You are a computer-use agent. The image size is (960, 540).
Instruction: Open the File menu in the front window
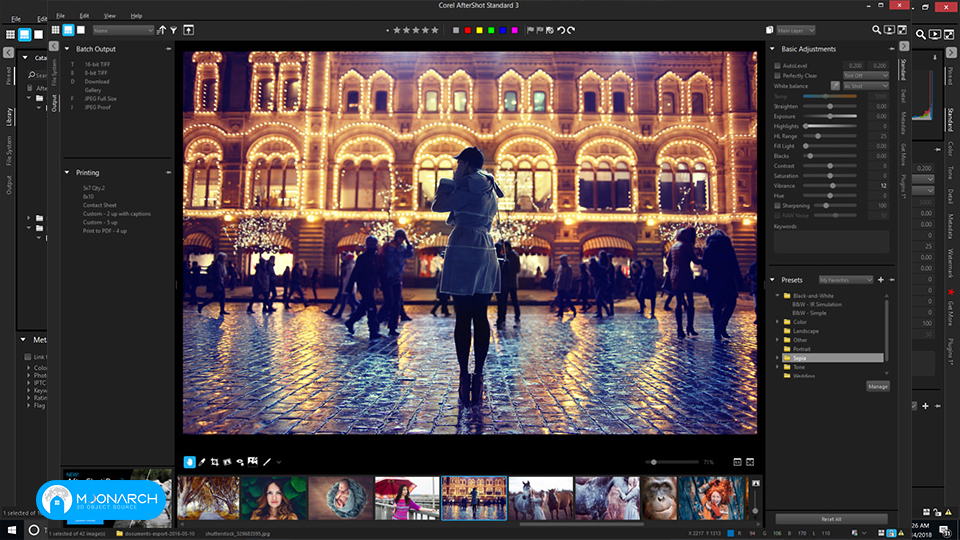click(61, 16)
